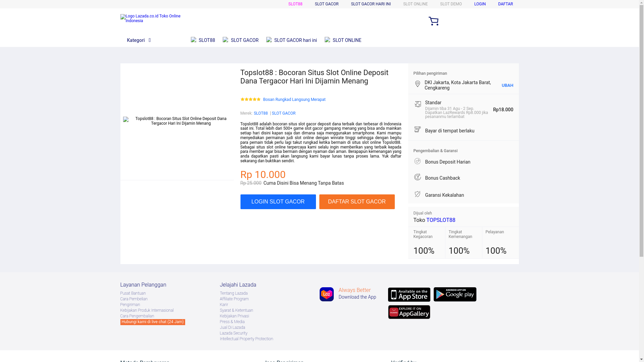
Task: Open the Google Play download badge
Action: click(455, 294)
